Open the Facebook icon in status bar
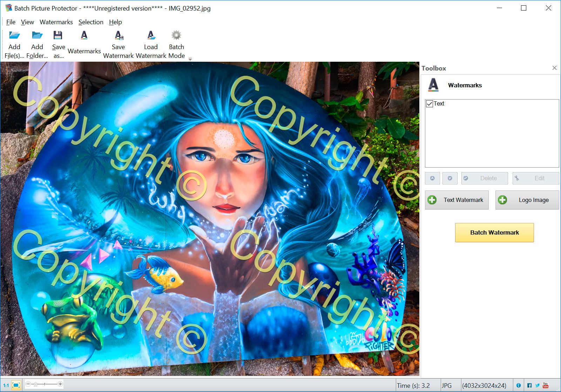Viewport: 561px width, 392px height. coord(529,385)
